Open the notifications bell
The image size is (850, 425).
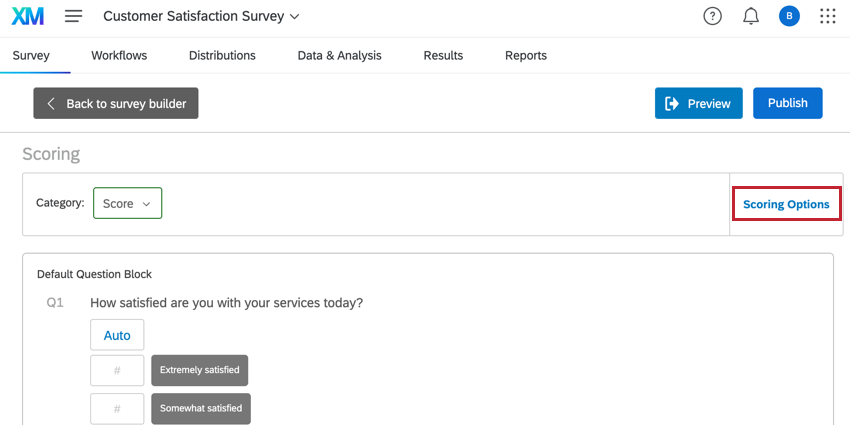751,17
